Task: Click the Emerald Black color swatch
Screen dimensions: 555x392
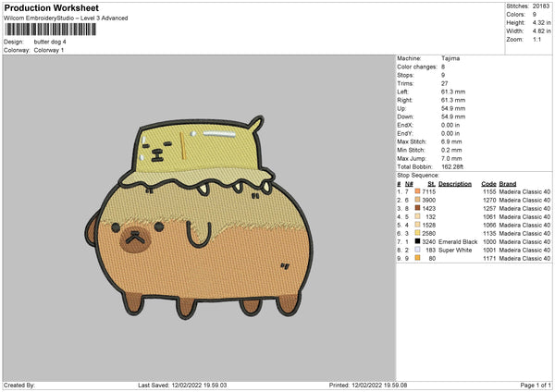Action: coord(418,241)
